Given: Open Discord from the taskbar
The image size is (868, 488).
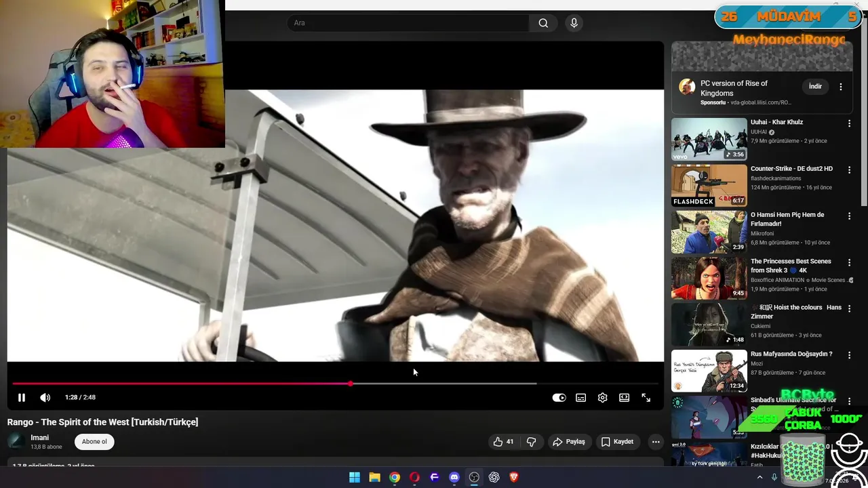Looking at the screenshot, I should (x=454, y=477).
